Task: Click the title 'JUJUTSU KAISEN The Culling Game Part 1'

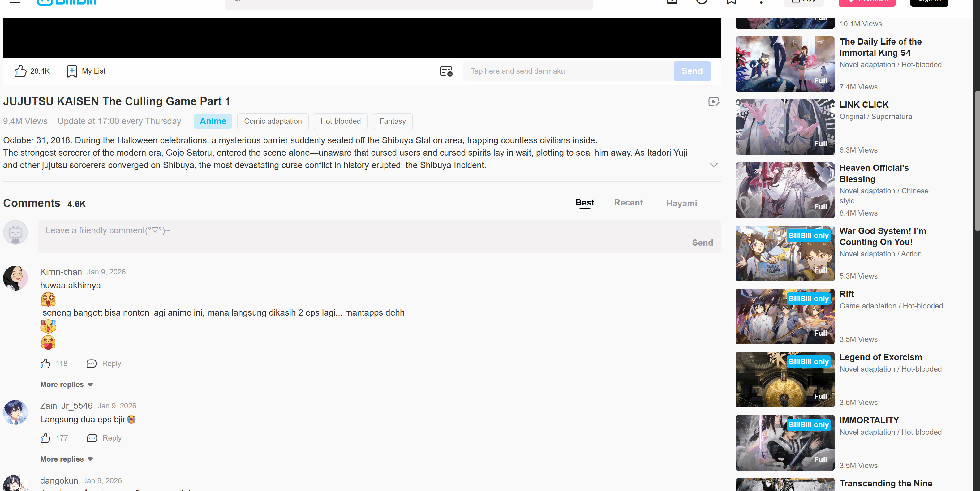Action: click(116, 101)
